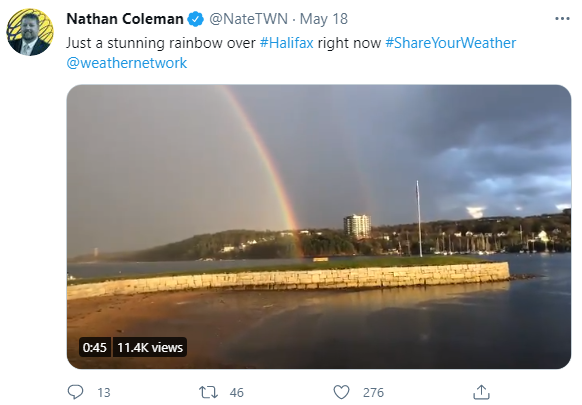Click the 276 likes count
Screen dimensions: 582x405
[373, 392]
